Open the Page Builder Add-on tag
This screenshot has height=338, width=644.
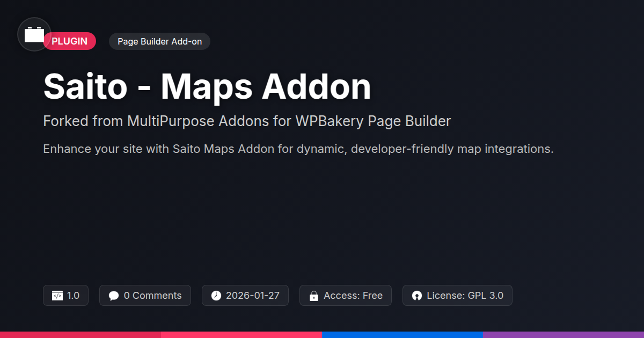(159, 41)
